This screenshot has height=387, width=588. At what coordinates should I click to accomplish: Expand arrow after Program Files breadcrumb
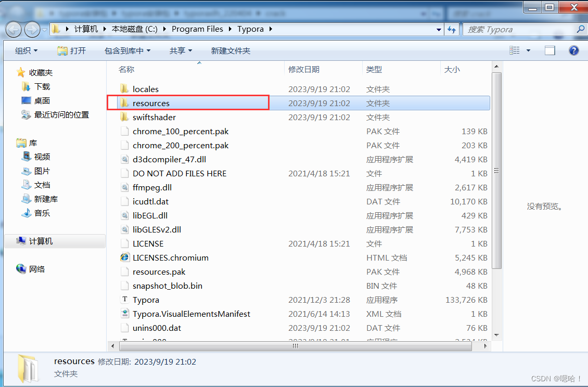pos(229,29)
